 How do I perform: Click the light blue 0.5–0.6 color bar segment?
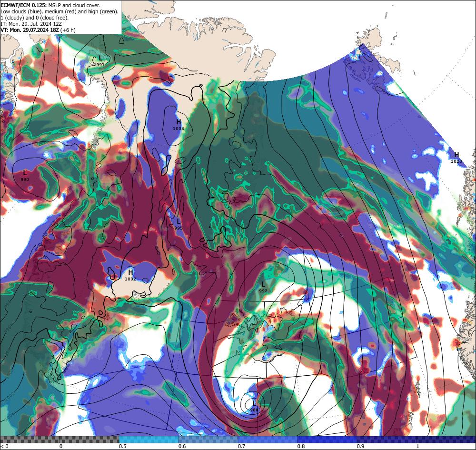pos(149,440)
